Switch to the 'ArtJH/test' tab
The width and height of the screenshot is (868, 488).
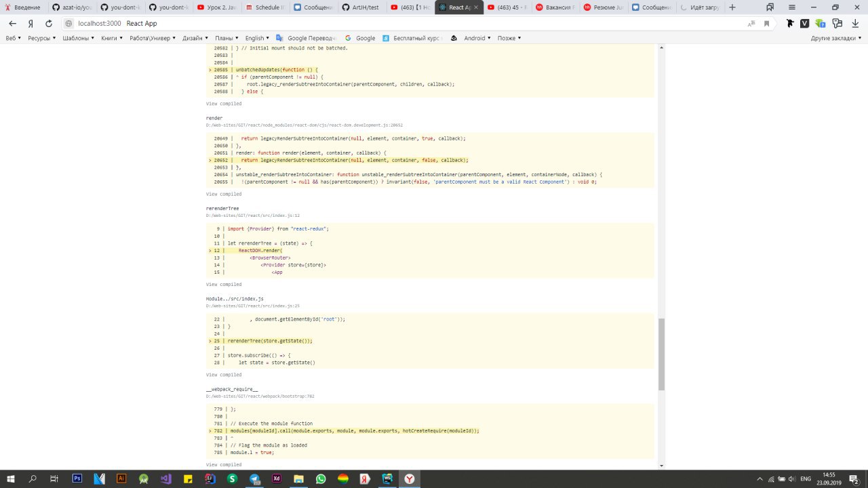365,7
